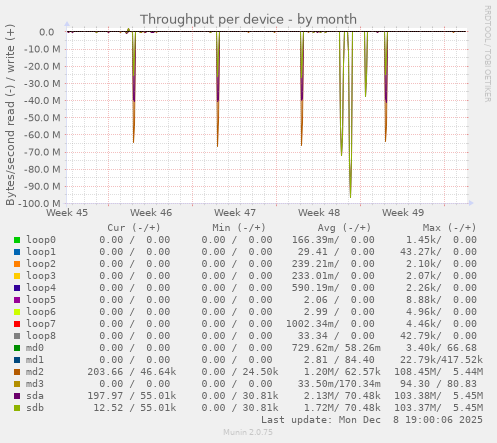Click the read spike at Week 49
Screen dimensions: 497x443
point(386,87)
